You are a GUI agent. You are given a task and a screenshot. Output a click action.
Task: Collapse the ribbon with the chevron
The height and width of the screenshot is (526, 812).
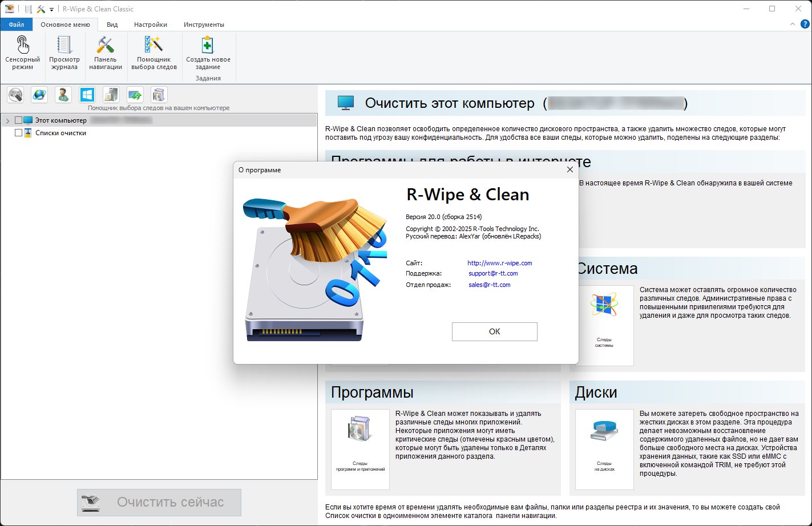coord(793,24)
